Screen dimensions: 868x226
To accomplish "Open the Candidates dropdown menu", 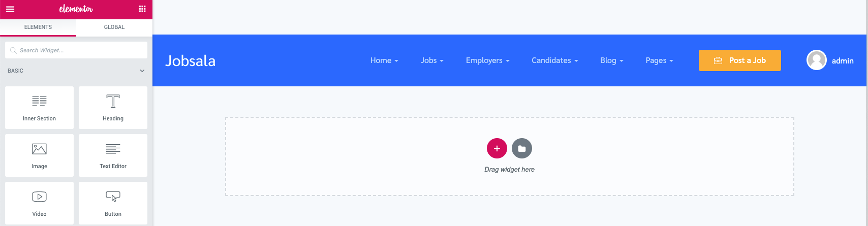I will pos(554,60).
